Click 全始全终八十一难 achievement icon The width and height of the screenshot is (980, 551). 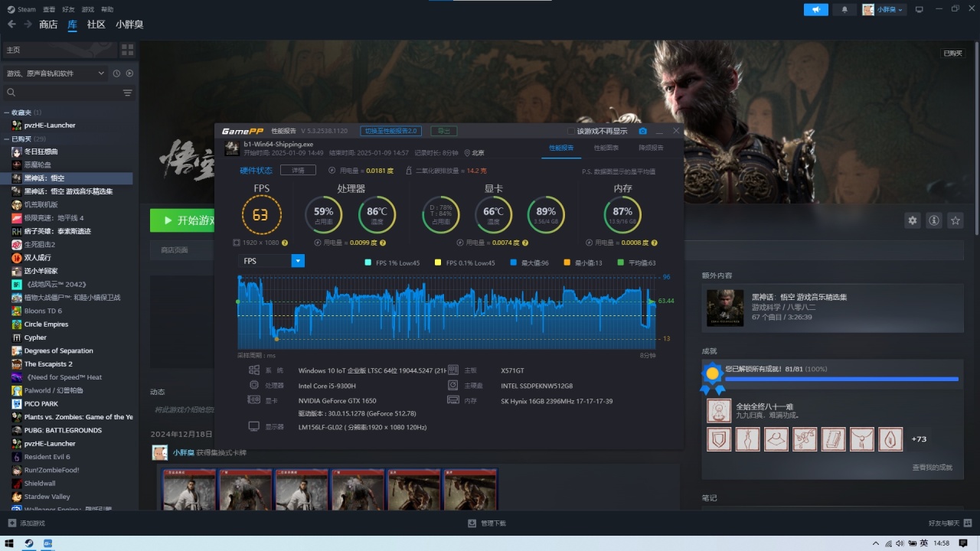[718, 411]
